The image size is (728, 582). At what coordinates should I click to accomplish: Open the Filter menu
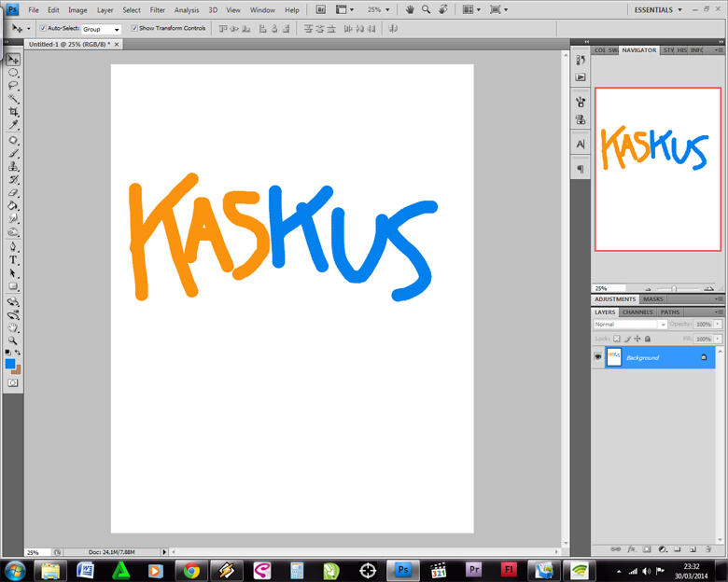158,9
